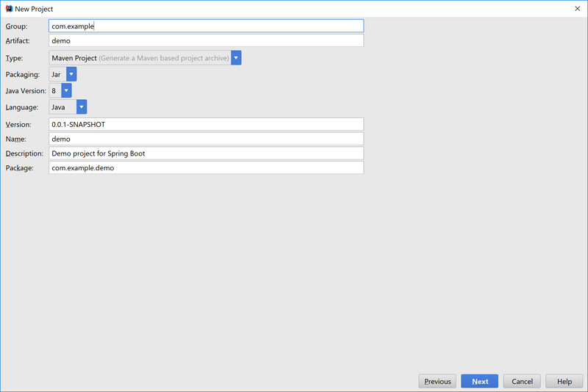Focus the Package field com.example.demo
This screenshot has height=392, width=588.
coord(206,167)
